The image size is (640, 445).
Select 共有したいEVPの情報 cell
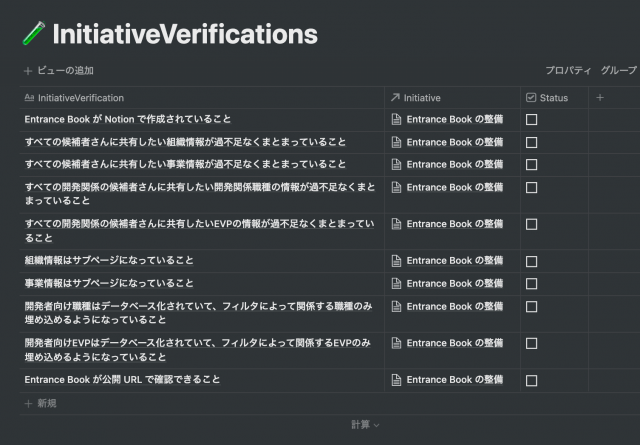202,231
